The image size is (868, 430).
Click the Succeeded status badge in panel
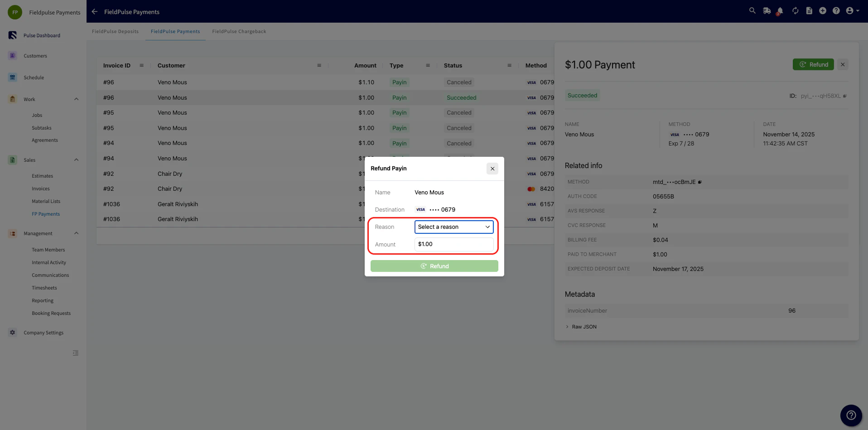tap(582, 96)
